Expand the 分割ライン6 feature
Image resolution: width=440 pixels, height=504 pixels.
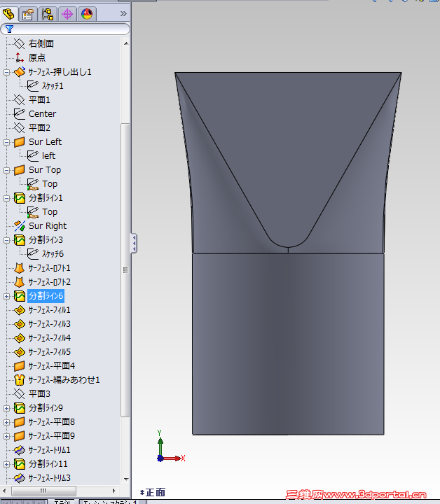(6, 296)
